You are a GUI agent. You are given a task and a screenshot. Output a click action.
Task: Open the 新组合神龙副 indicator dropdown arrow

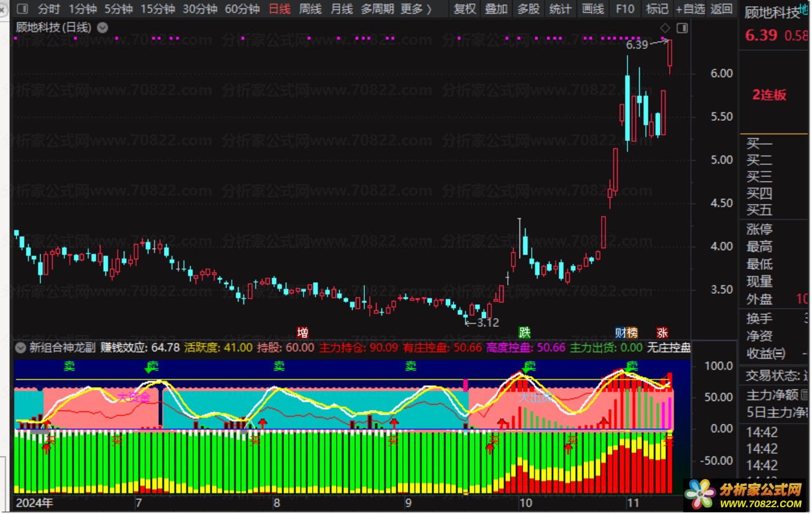click(x=21, y=348)
